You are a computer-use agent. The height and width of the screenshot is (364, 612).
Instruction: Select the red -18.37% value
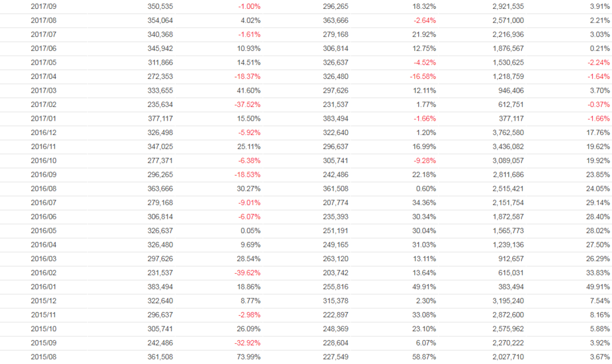(x=247, y=77)
